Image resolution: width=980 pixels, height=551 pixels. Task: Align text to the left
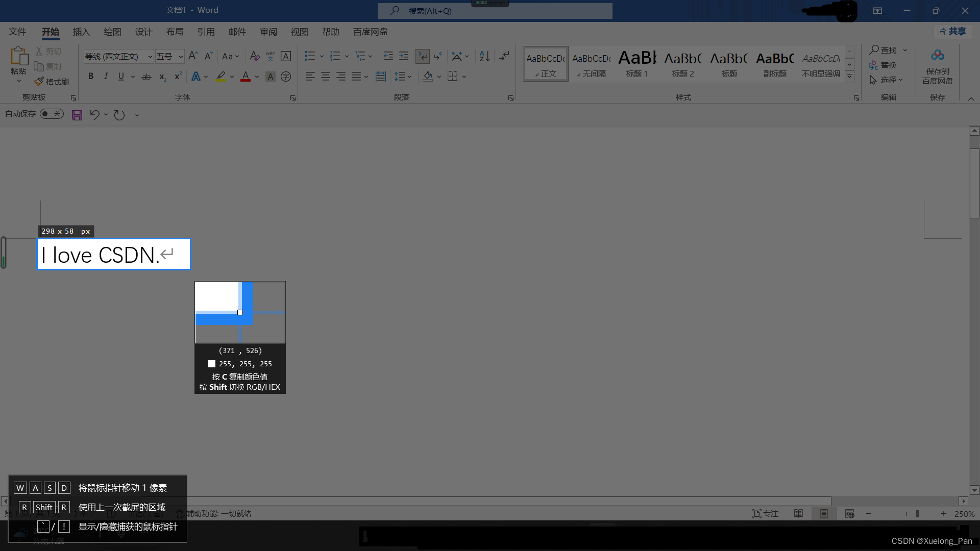pyautogui.click(x=310, y=77)
